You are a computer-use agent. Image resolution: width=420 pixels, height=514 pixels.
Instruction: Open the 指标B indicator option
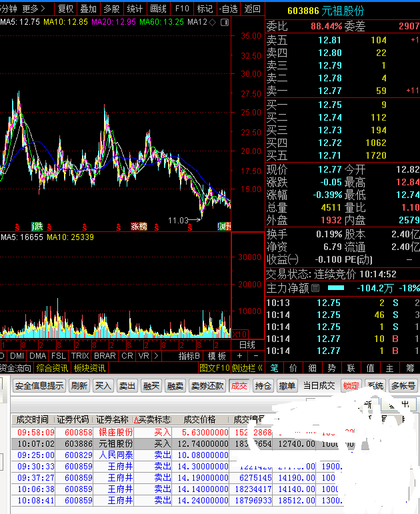(x=189, y=356)
